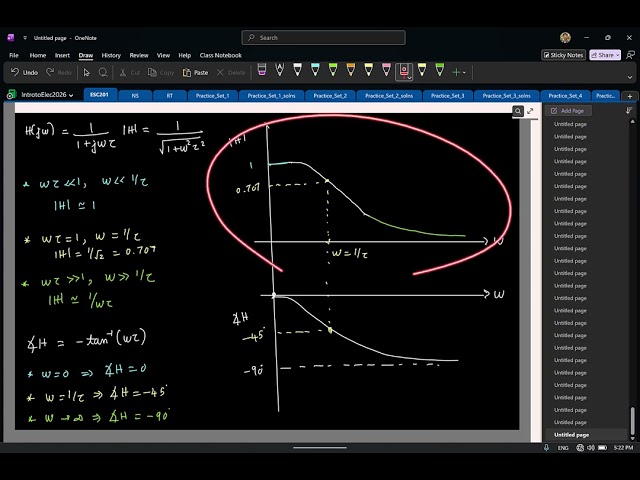Activate the Select objects arrow tool
640x480 pixels.
tap(86, 72)
